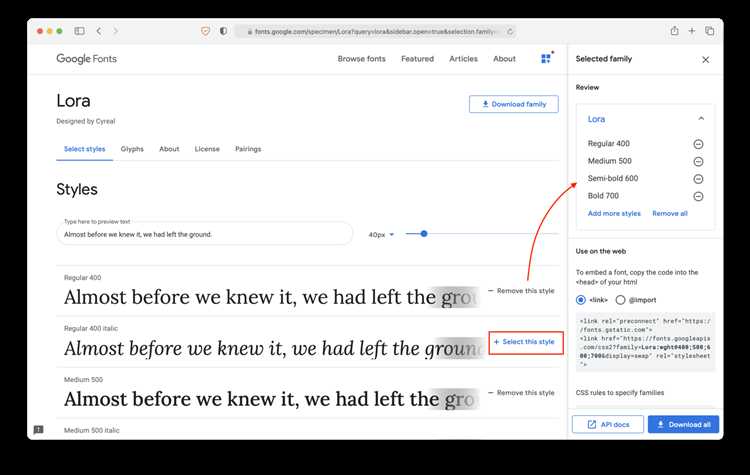750x475 pixels.
Task: Switch to License tab
Action: (x=207, y=149)
